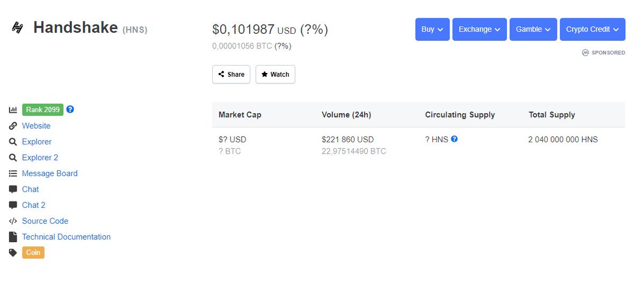Click the SPONSORED label text
644x284 pixels.
[608, 53]
